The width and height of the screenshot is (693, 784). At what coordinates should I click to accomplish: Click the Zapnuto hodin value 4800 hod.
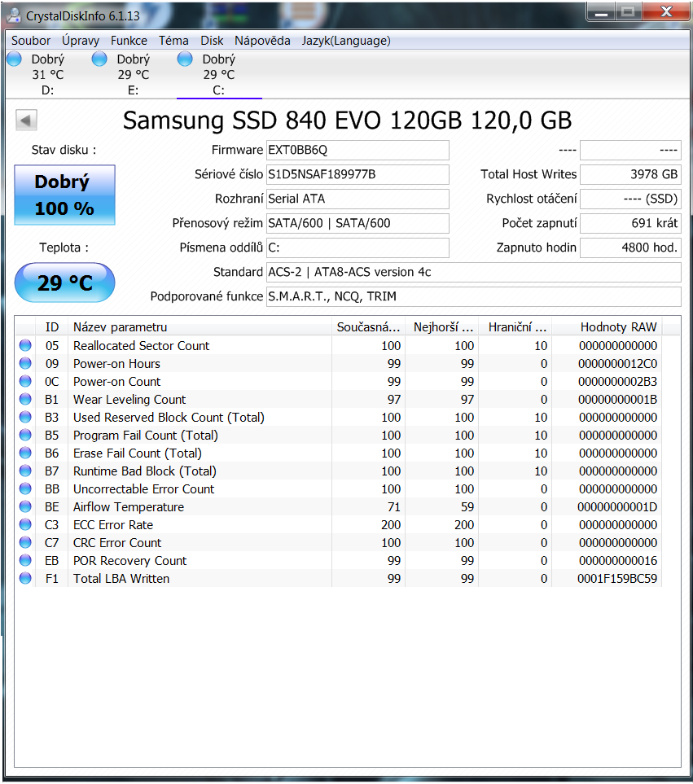click(x=630, y=248)
